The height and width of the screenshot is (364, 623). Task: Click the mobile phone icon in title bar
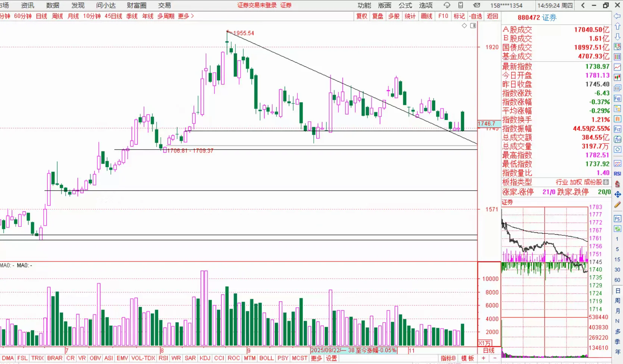(461, 5)
